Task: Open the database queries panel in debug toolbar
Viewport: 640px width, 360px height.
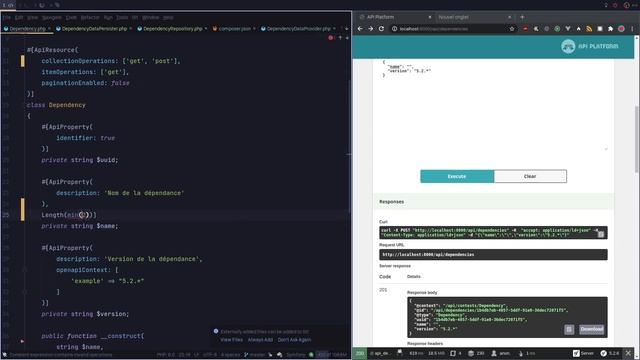Action: tap(476, 353)
